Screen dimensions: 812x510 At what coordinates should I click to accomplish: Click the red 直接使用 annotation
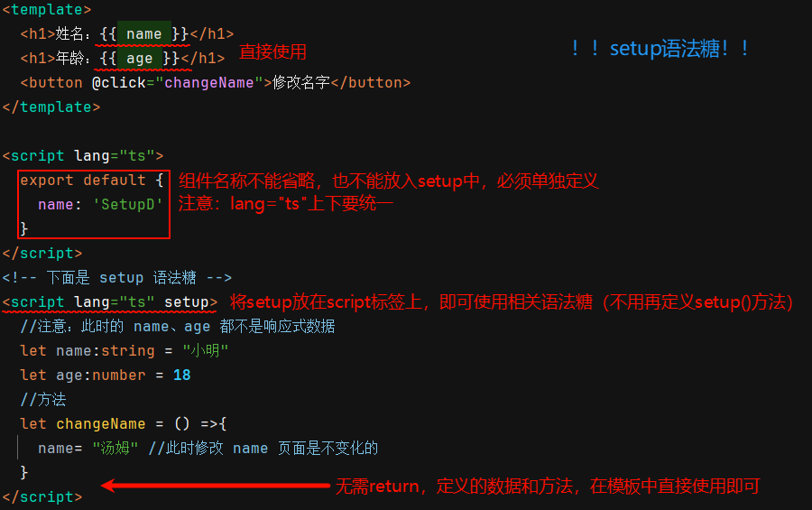(x=272, y=52)
